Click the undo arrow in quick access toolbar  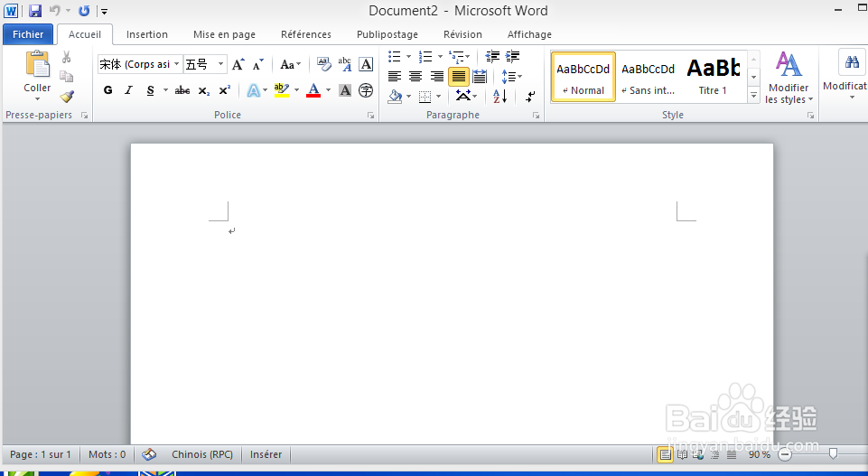coord(55,11)
